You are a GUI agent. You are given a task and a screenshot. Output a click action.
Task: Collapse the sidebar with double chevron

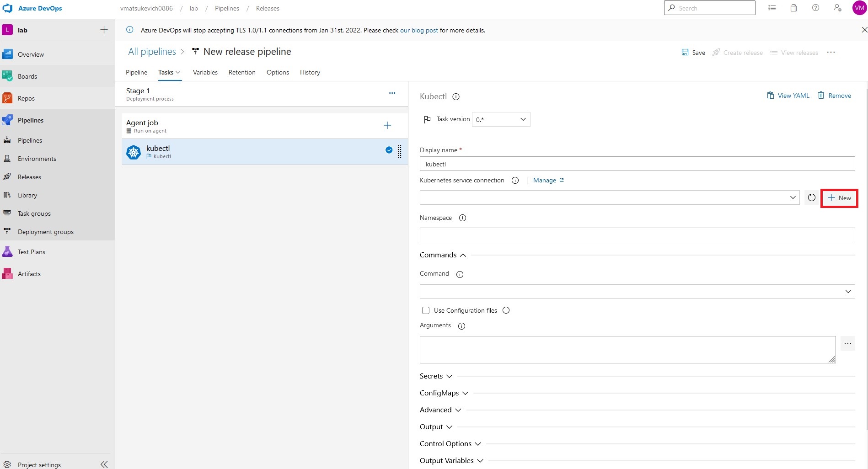[x=104, y=464]
